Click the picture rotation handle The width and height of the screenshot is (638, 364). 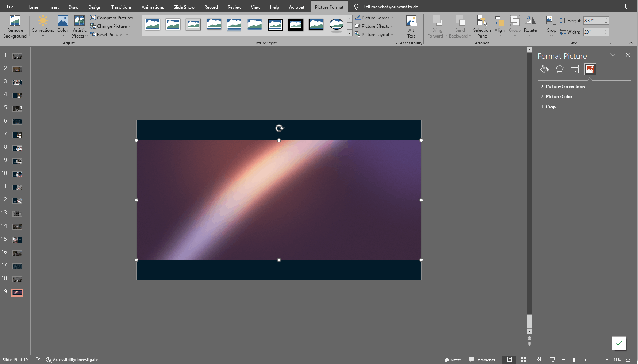coord(279,128)
